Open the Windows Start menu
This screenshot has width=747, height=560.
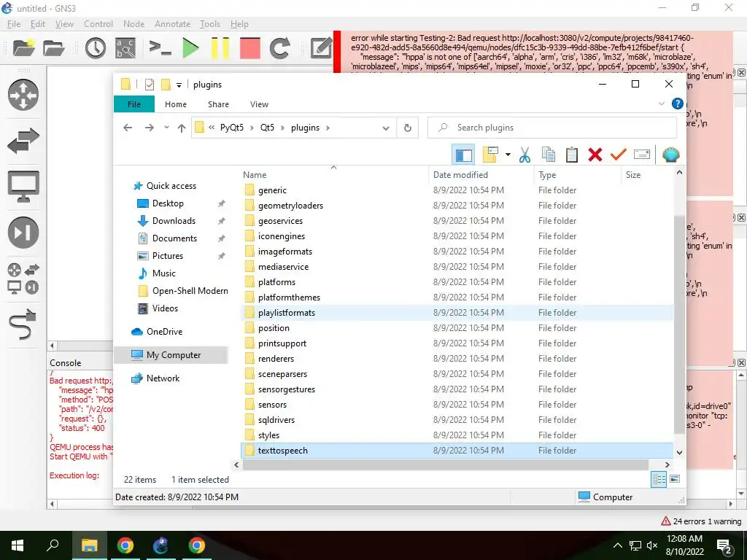tap(18, 545)
